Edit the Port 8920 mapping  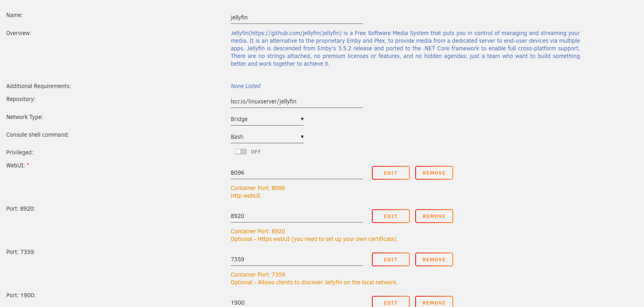(390, 216)
